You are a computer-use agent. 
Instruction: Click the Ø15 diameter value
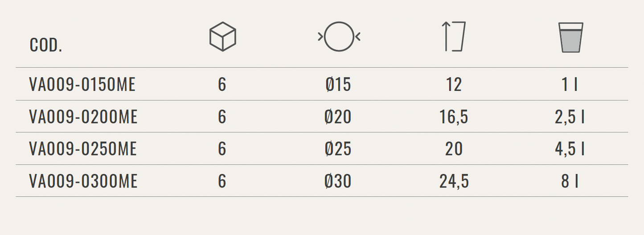338,85
